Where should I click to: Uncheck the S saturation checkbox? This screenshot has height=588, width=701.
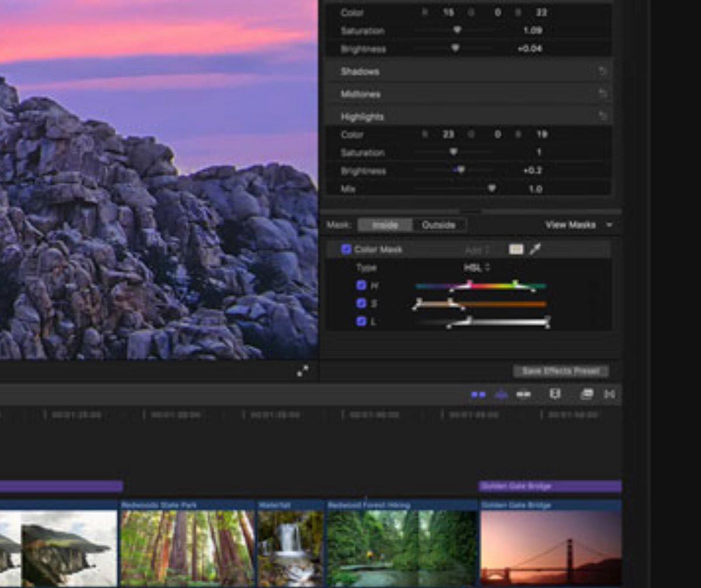(361, 304)
